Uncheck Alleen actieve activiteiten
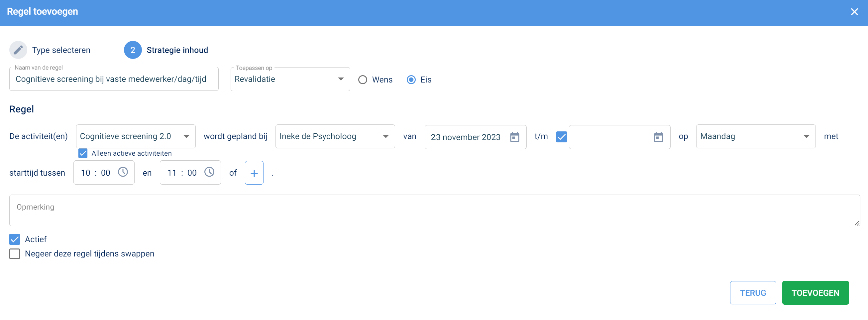Image resolution: width=868 pixels, height=320 pixels. point(83,153)
